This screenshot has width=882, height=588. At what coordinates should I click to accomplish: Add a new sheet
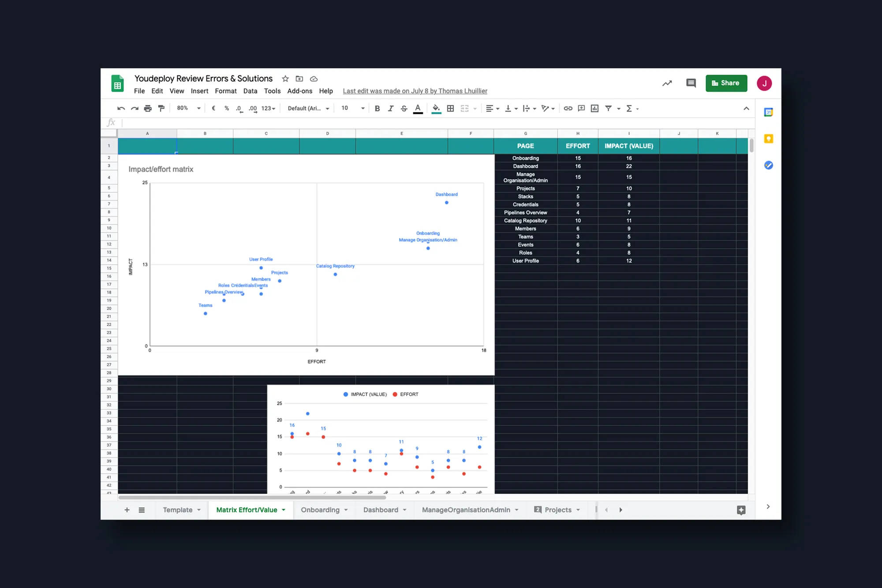point(127,510)
